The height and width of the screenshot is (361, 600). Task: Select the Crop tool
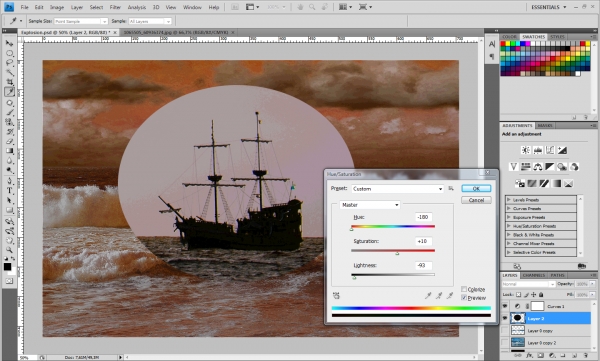pos(9,82)
